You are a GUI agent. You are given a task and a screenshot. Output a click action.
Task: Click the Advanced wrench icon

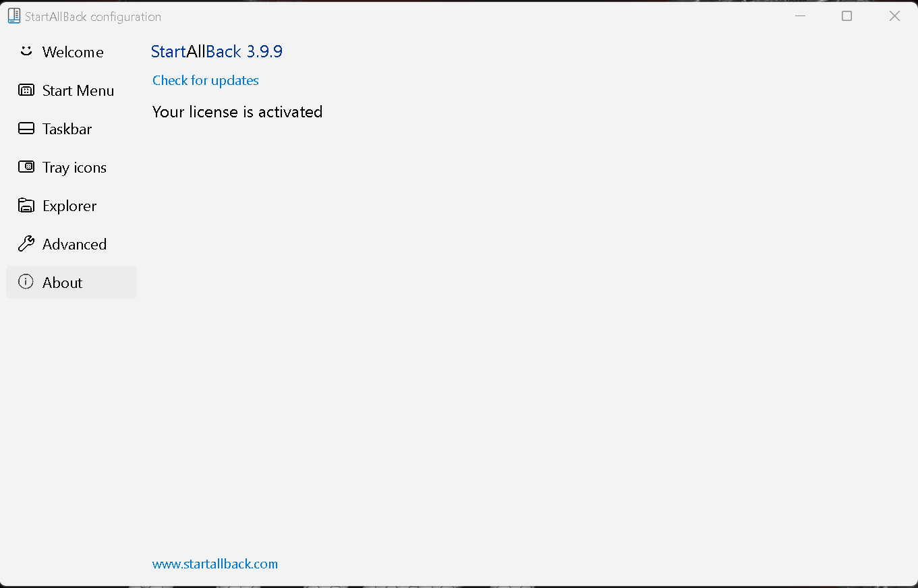(x=26, y=243)
